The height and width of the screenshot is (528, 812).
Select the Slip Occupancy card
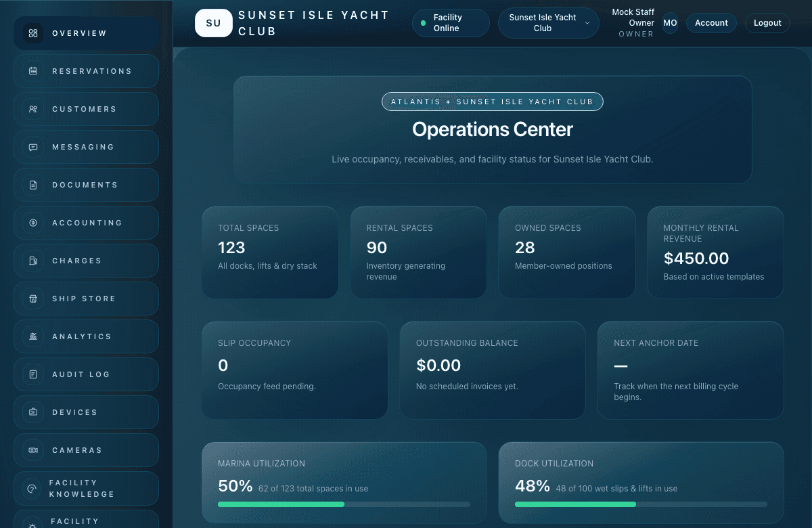coord(295,370)
